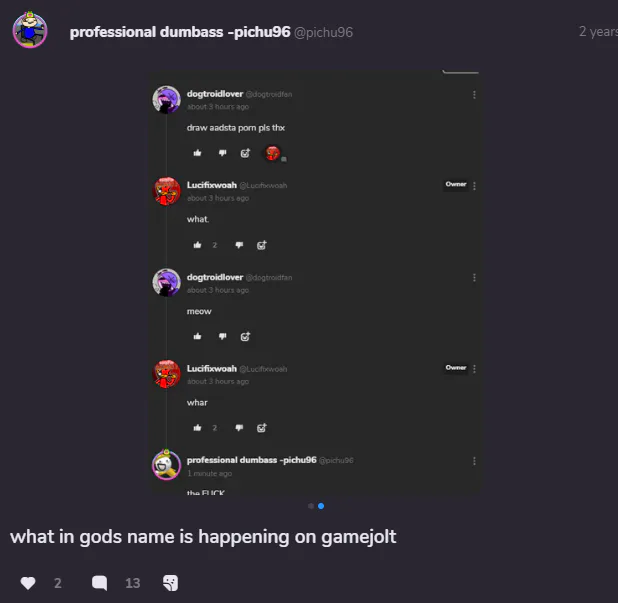This screenshot has height=603, width=618.
Task: Add reaction to dogtroidlover's "meow" comment
Action: (x=245, y=336)
